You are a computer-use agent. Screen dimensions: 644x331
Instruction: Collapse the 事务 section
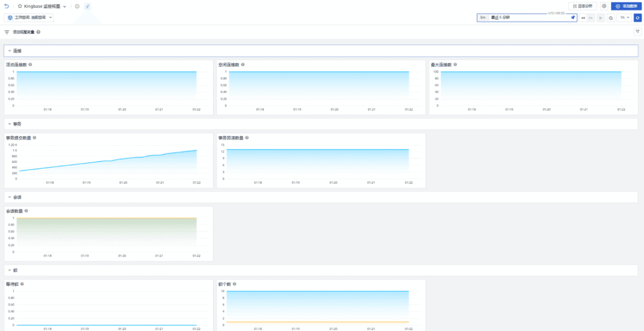point(10,124)
